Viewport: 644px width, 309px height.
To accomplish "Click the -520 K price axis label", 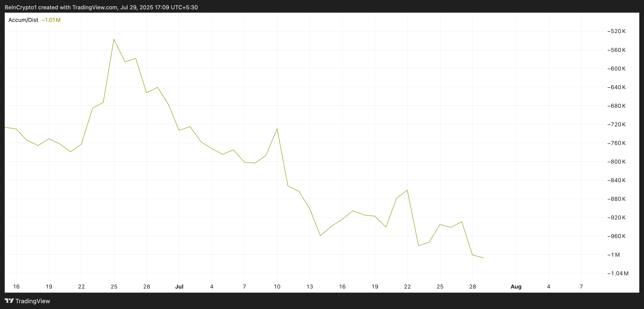I will coord(616,31).
